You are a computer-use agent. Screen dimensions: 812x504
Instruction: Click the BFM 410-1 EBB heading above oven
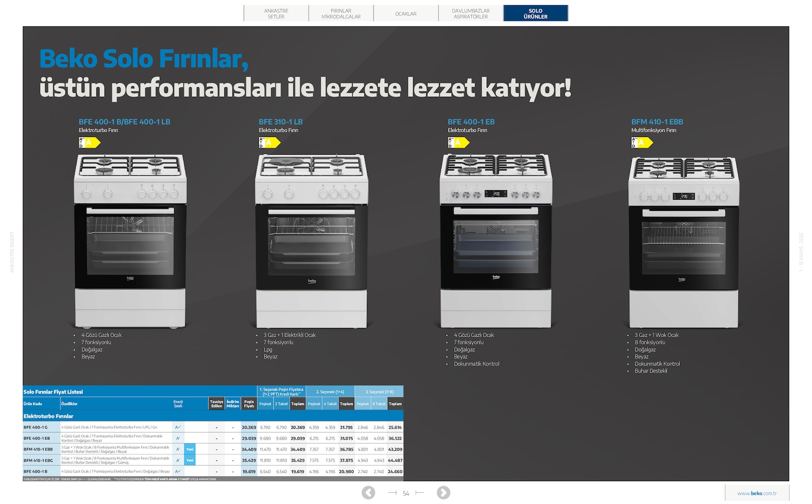(657, 122)
